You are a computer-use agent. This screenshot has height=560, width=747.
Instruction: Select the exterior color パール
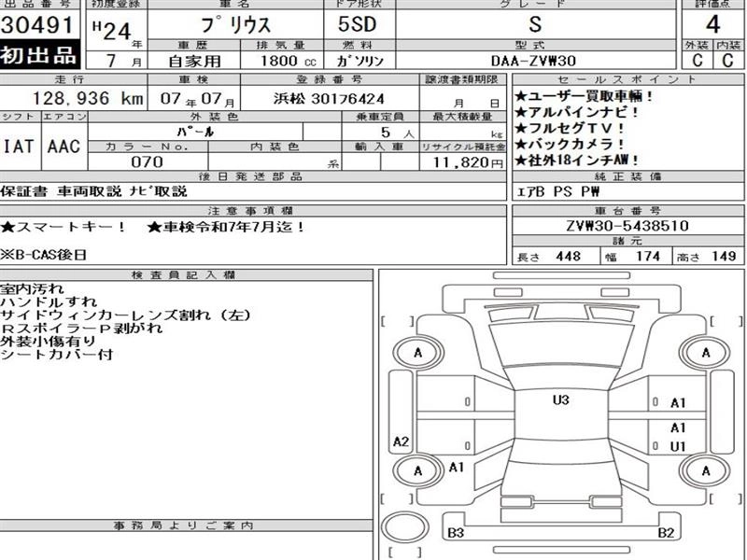195,132
